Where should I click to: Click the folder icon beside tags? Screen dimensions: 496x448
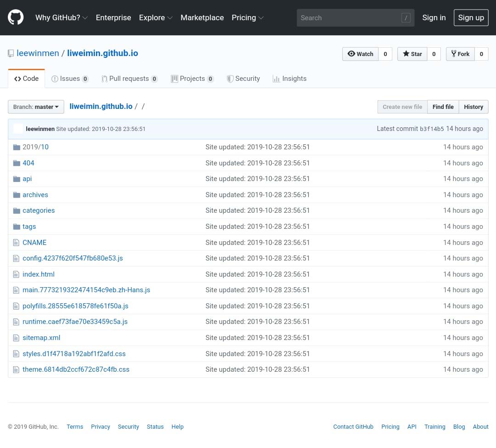coord(17,227)
